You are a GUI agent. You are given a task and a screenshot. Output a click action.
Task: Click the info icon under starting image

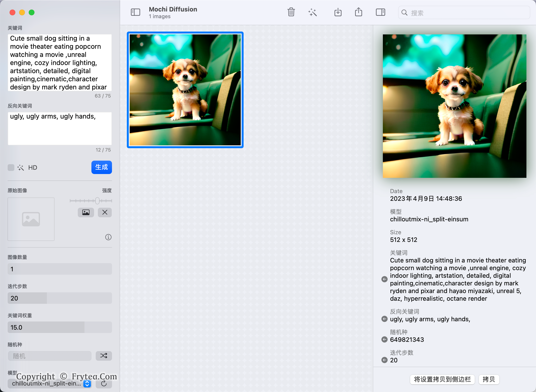coord(108,237)
